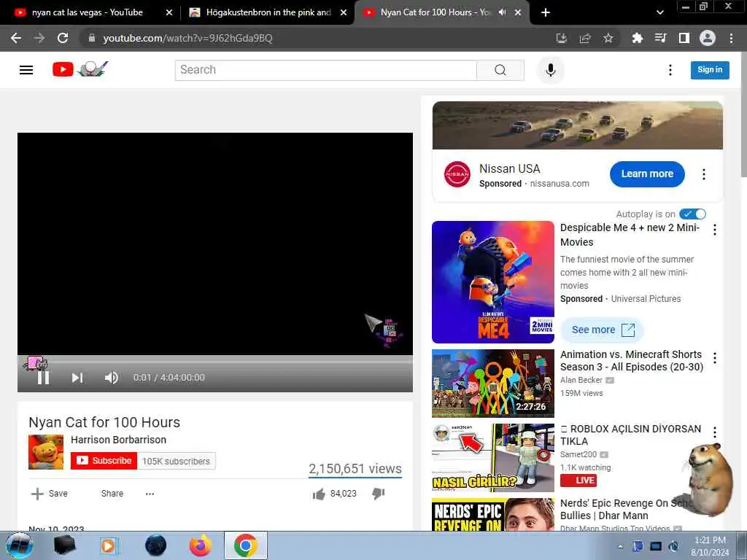747x560 pixels.
Task: Open the Chrome extensions puzzle icon
Action: click(x=637, y=38)
